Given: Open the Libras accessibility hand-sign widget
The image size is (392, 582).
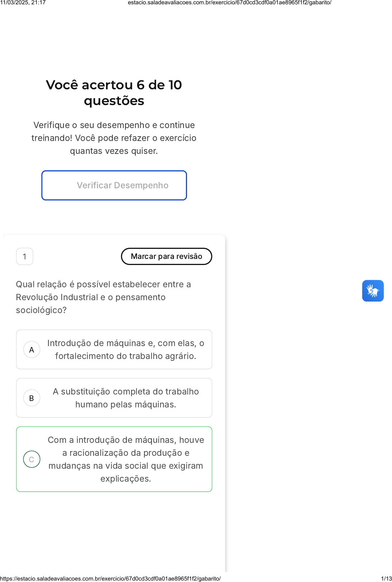Looking at the screenshot, I should coord(373,291).
